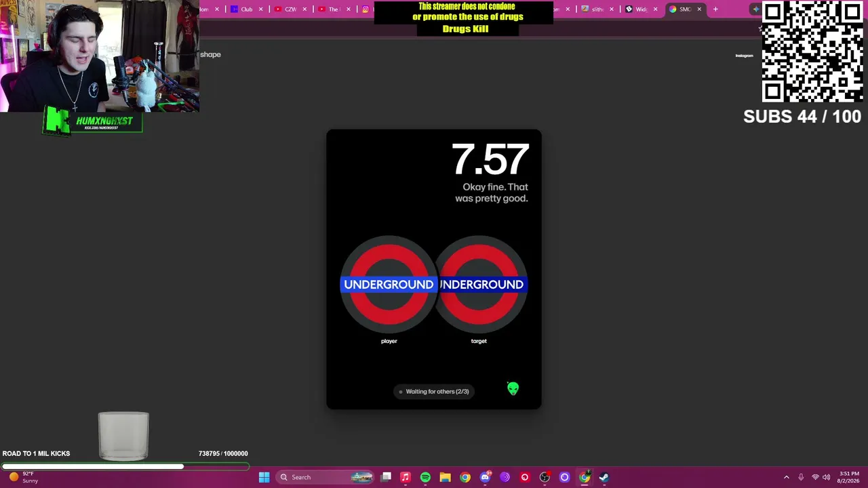The height and width of the screenshot is (488, 868).
Task: Open OBS Studio from the taskbar
Action: [545, 477]
